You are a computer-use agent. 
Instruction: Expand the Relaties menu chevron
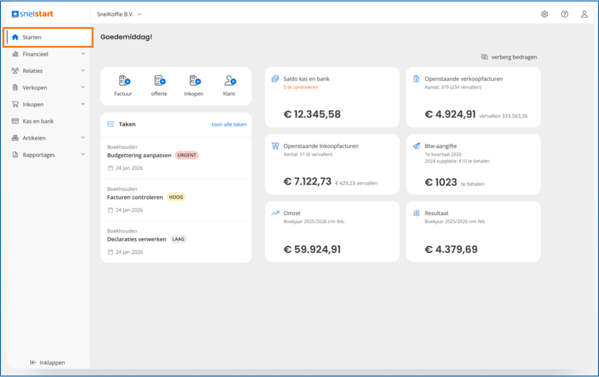point(83,71)
